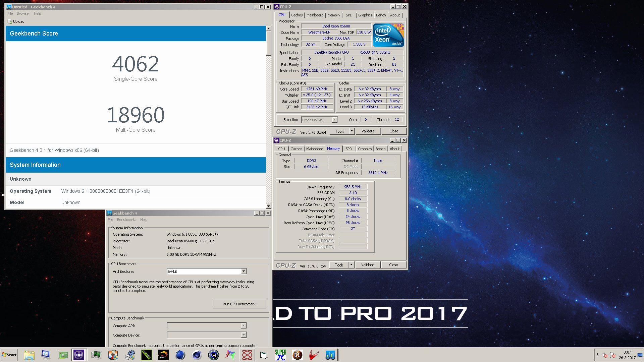Open the Windows Start button
The width and height of the screenshot is (644, 362).
pyautogui.click(x=9, y=355)
